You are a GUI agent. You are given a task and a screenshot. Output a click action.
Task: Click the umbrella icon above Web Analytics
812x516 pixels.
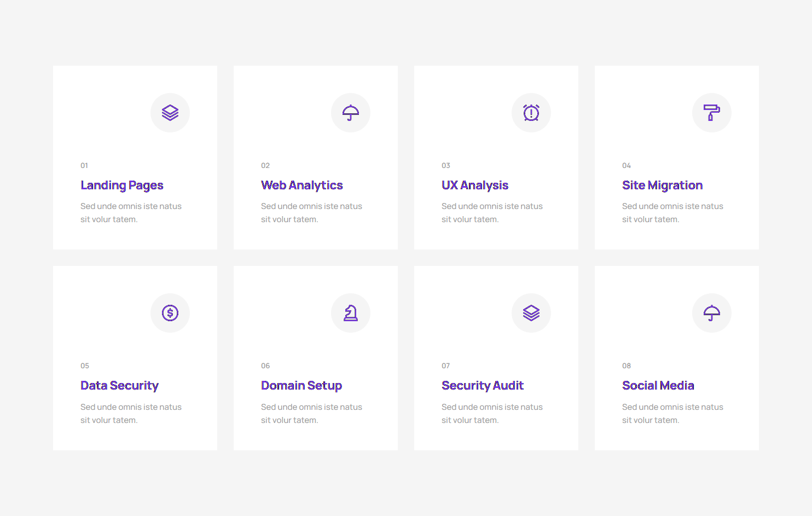(x=351, y=113)
